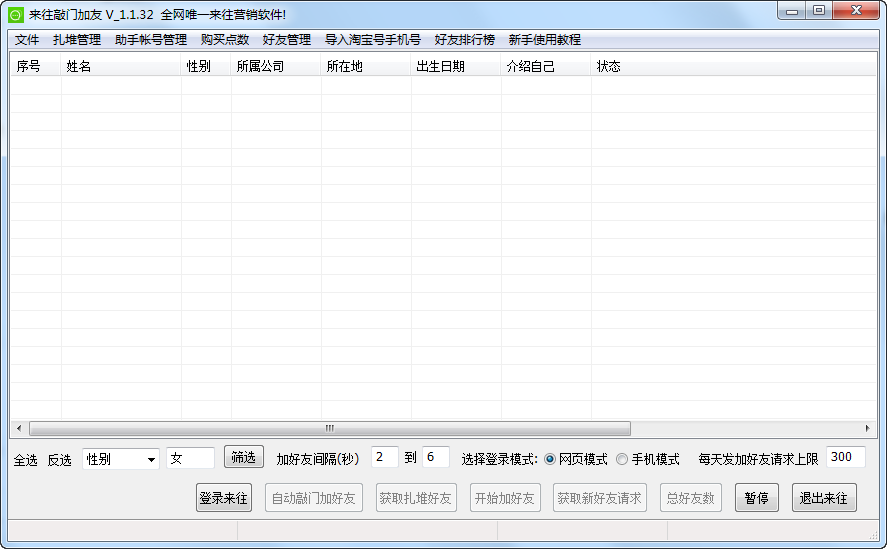Click the green app icon in title bar
887x549 pixels.
pos(16,15)
